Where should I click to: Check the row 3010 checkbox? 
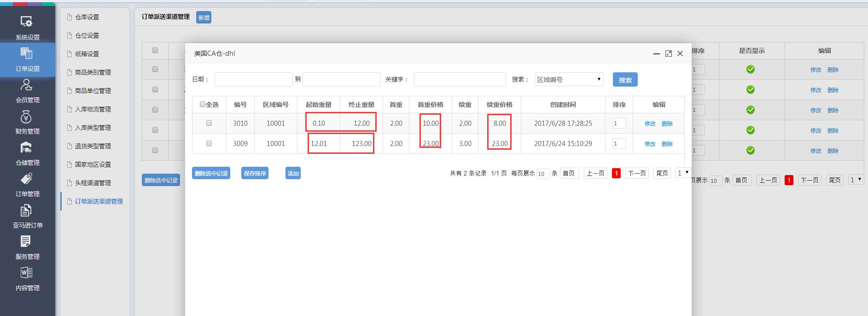pyautogui.click(x=209, y=123)
